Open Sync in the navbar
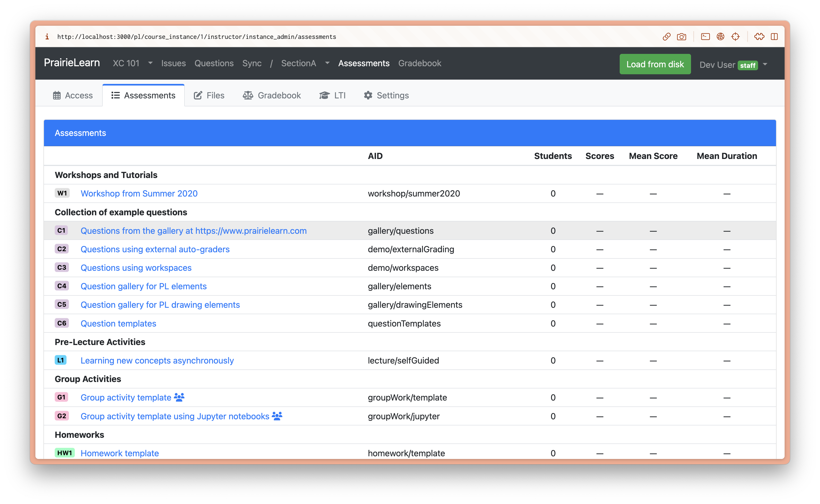This screenshot has height=504, width=820. coord(252,63)
